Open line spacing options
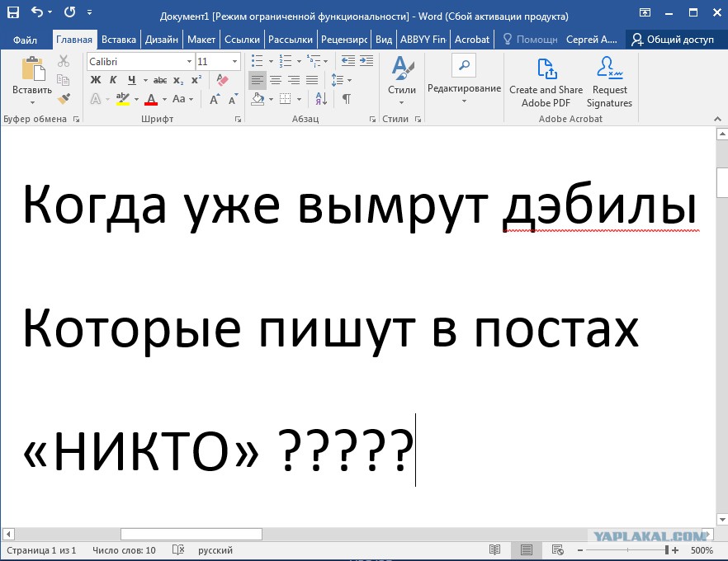 click(341, 80)
